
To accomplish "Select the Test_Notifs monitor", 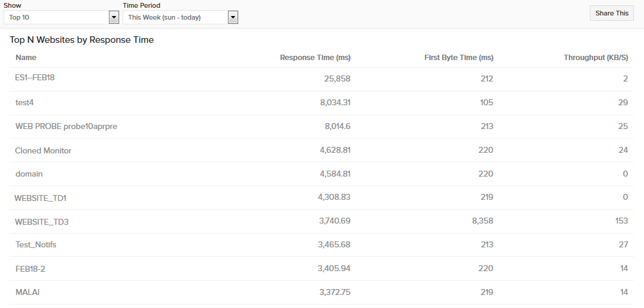I will 36,244.
